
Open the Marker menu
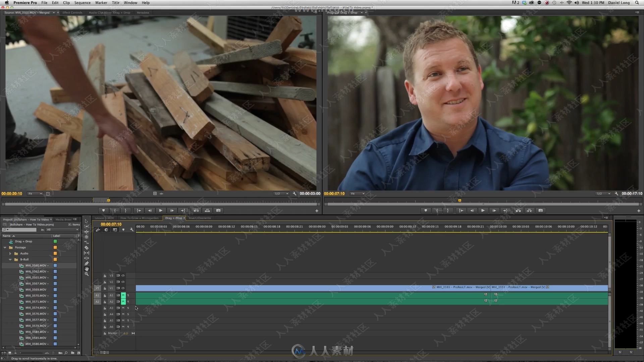click(x=101, y=3)
